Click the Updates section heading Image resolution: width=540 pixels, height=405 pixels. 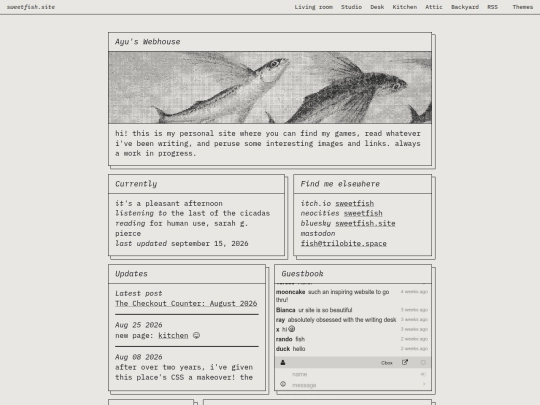[x=131, y=274]
